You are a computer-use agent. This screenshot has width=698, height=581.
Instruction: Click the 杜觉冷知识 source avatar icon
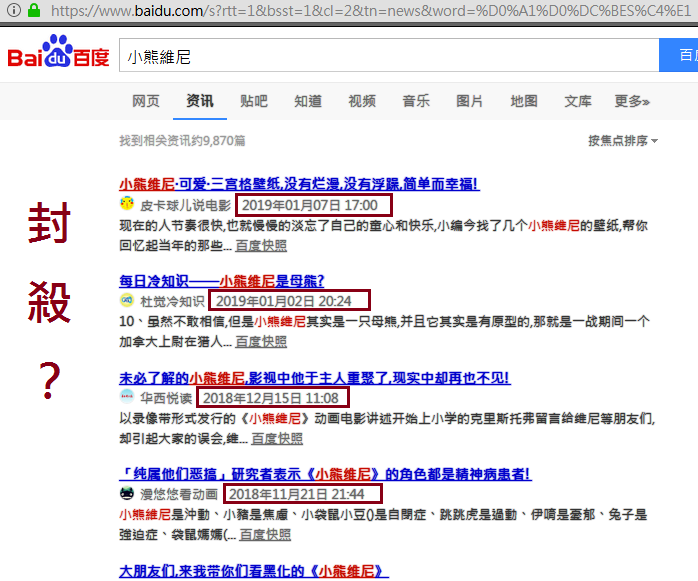127,300
